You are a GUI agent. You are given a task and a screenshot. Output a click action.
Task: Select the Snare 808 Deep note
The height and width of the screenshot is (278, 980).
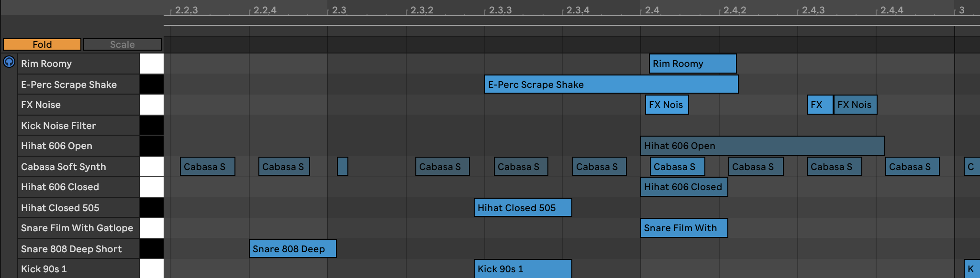pos(293,249)
